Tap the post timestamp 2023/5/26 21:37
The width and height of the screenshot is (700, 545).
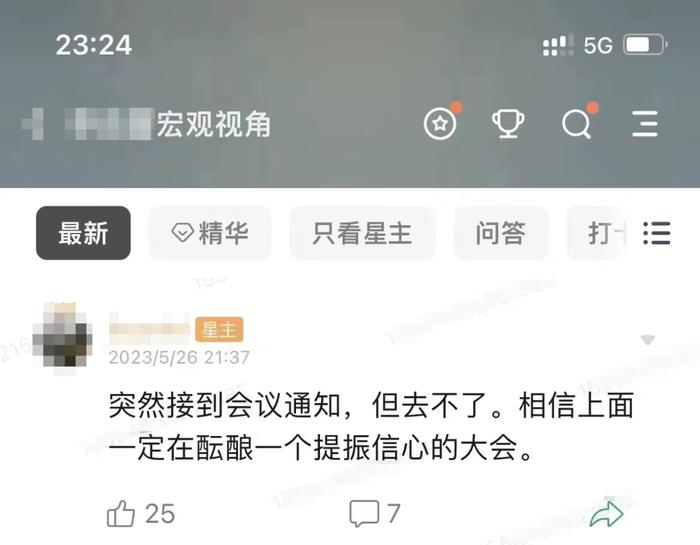point(179,357)
